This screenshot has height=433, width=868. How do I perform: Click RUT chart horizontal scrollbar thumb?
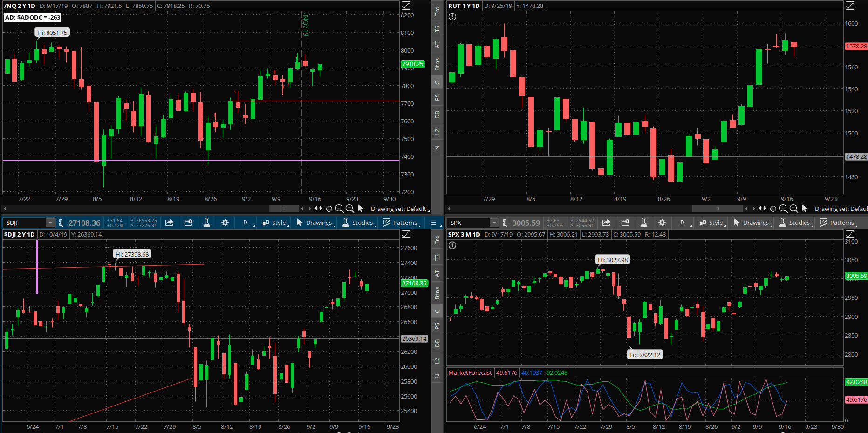717,209
